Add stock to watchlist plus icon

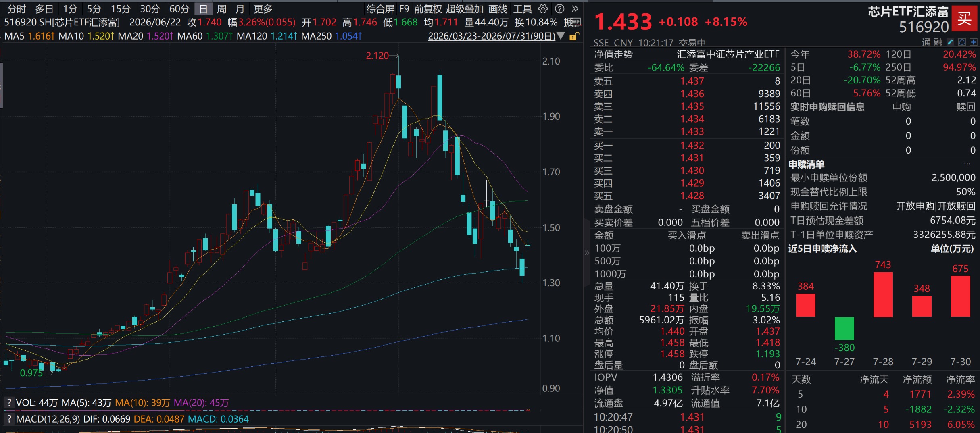tap(974, 42)
